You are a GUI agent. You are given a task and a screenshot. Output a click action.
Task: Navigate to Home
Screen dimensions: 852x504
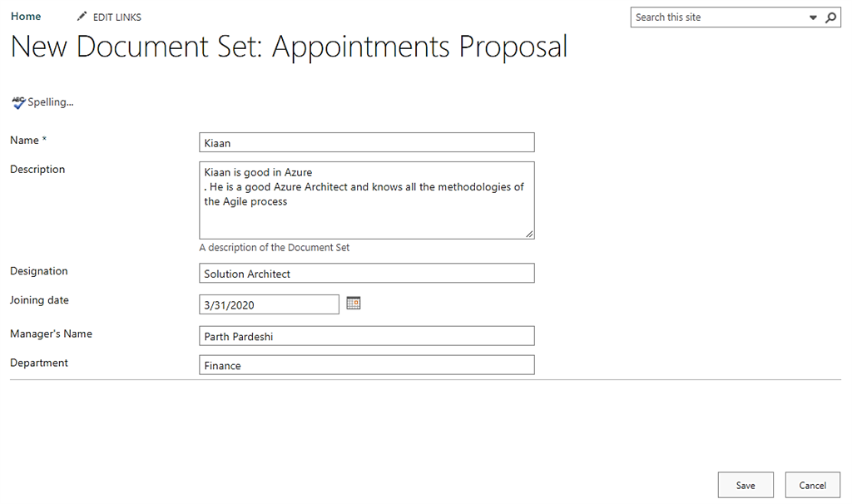25,15
